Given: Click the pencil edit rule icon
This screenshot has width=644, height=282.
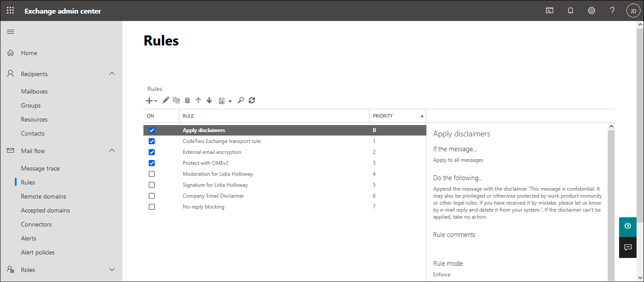Looking at the screenshot, I should [165, 101].
